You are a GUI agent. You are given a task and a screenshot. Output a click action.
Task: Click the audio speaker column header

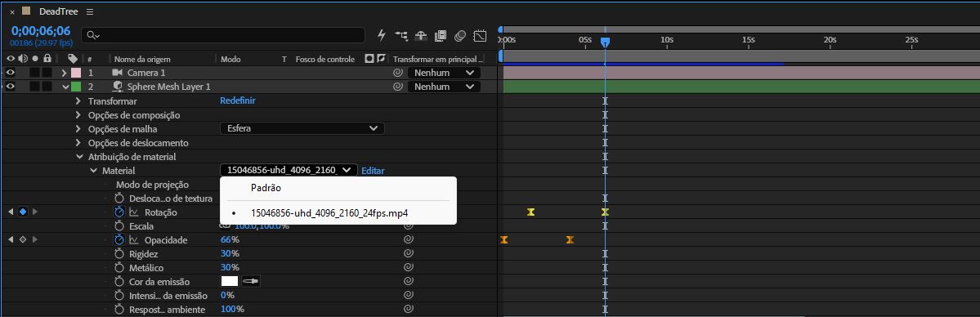click(23, 59)
